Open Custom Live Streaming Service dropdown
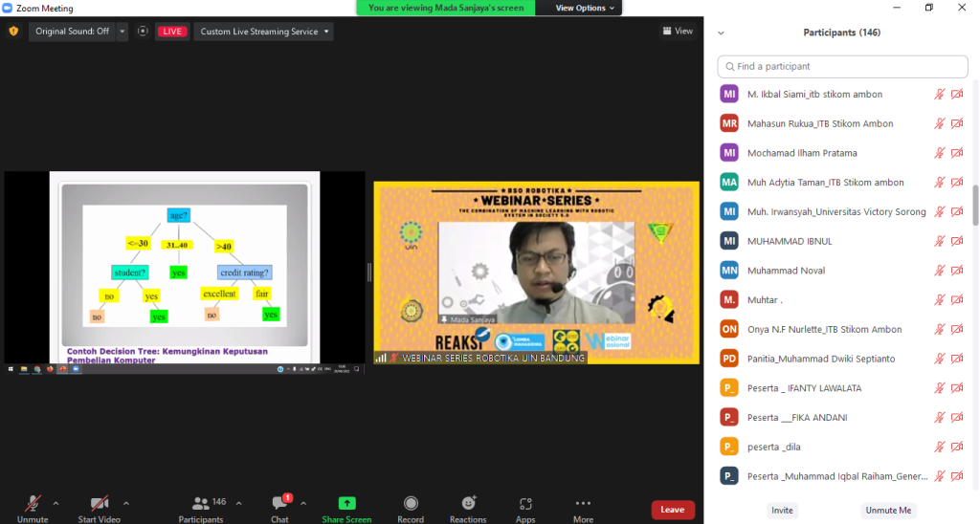 pos(263,32)
